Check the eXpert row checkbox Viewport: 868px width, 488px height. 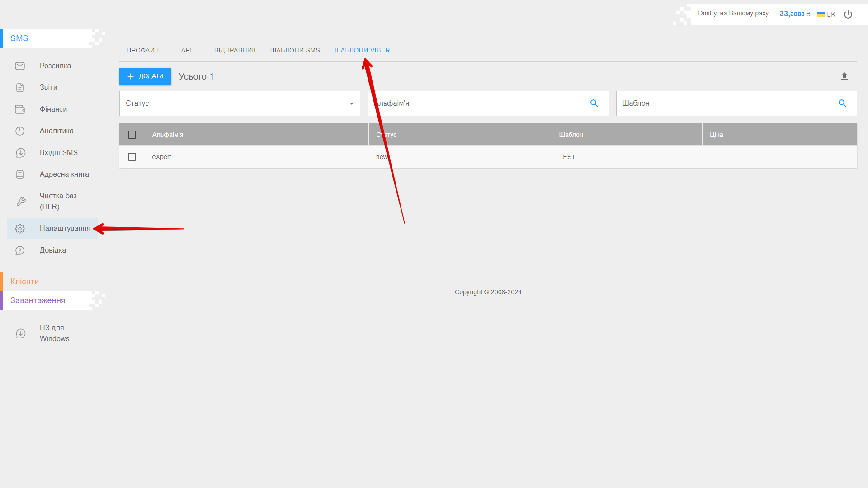point(132,157)
